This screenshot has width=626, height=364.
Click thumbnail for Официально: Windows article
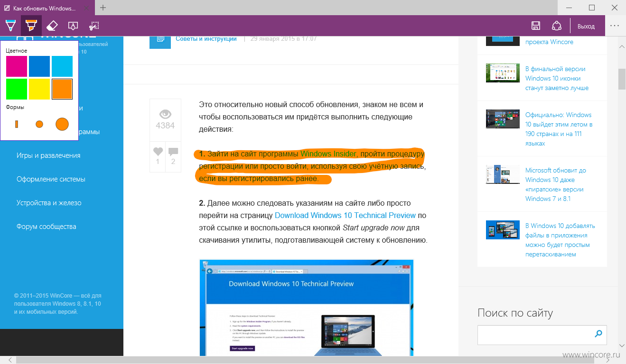[x=503, y=119]
